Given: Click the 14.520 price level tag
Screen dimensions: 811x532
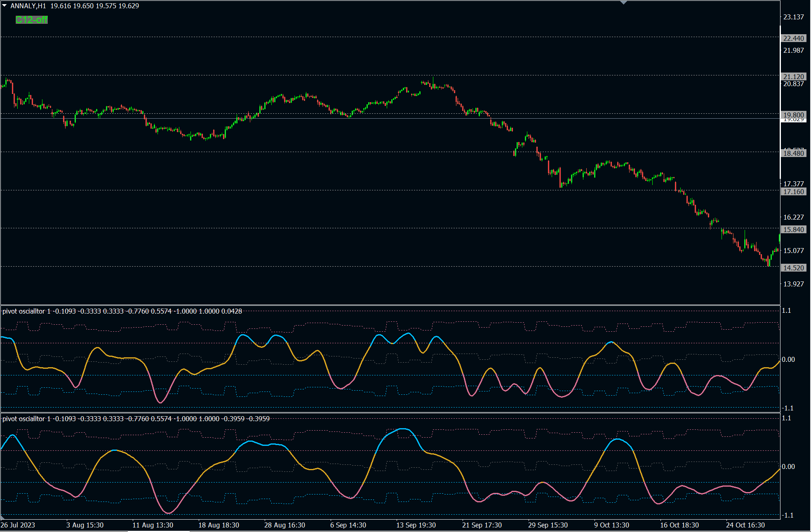Looking at the screenshot, I should coord(793,268).
